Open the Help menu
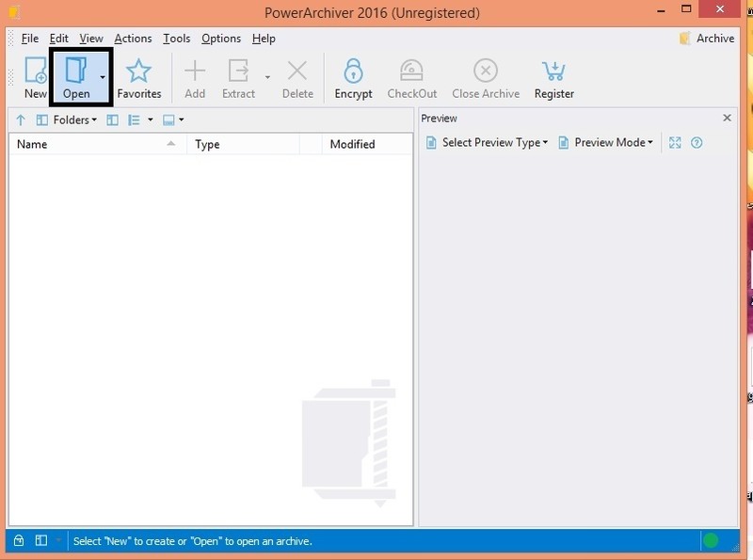Viewport: 753px width, 560px height. point(264,39)
